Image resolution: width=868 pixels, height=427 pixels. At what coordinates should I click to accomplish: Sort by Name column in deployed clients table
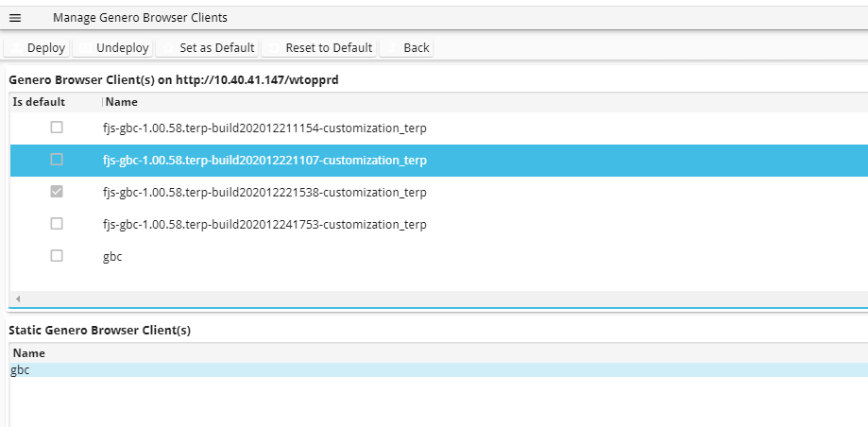pos(122,102)
